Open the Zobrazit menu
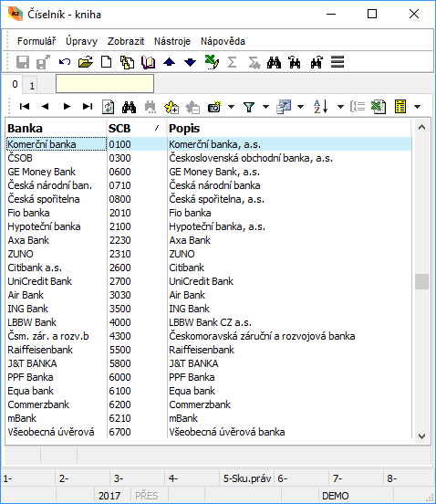The image size is (436, 504). tap(126, 41)
